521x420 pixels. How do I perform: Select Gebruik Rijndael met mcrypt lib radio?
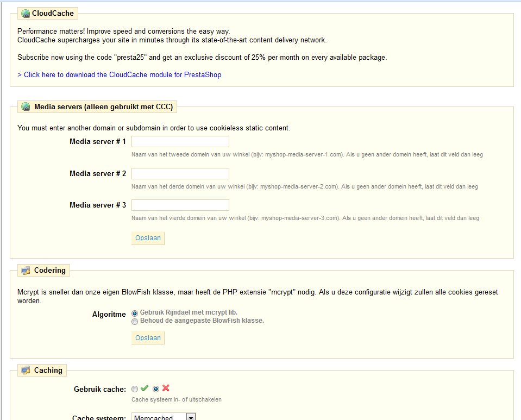(x=135, y=314)
